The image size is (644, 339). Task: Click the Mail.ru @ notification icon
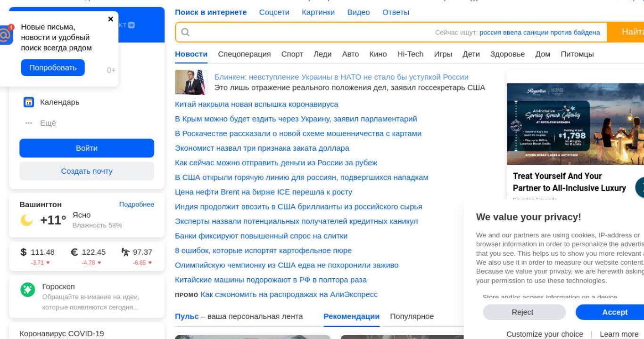(x=6, y=35)
